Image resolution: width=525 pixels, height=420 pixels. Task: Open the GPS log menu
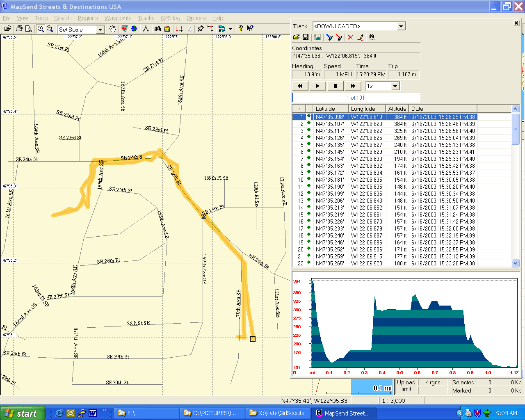point(170,18)
